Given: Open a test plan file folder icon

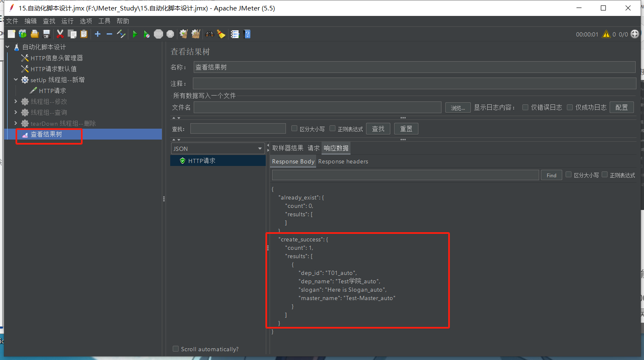Looking at the screenshot, I should [x=35, y=34].
